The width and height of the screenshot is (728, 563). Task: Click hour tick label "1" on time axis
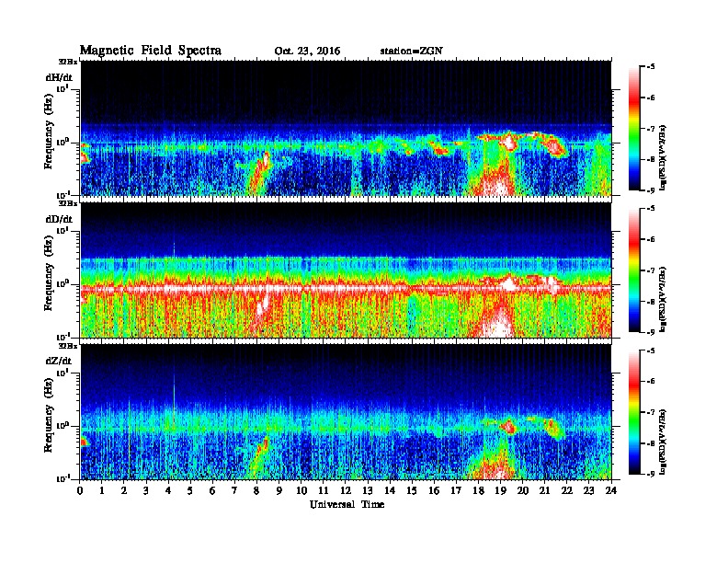pos(102,491)
